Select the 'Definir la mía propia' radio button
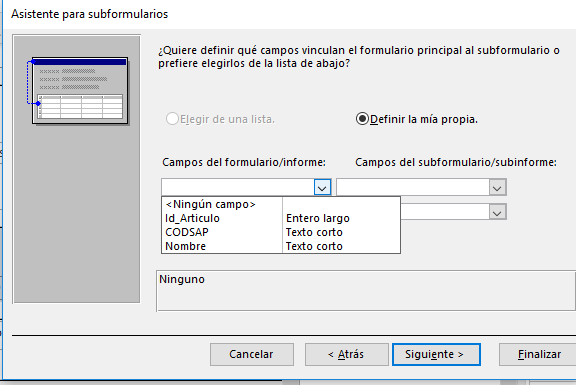The height and width of the screenshot is (385, 576). point(362,119)
